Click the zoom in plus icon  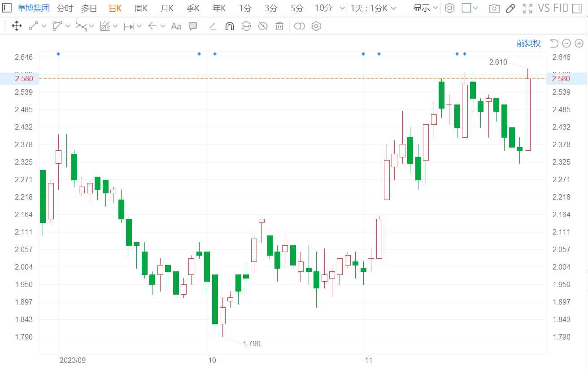coord(579,43)
